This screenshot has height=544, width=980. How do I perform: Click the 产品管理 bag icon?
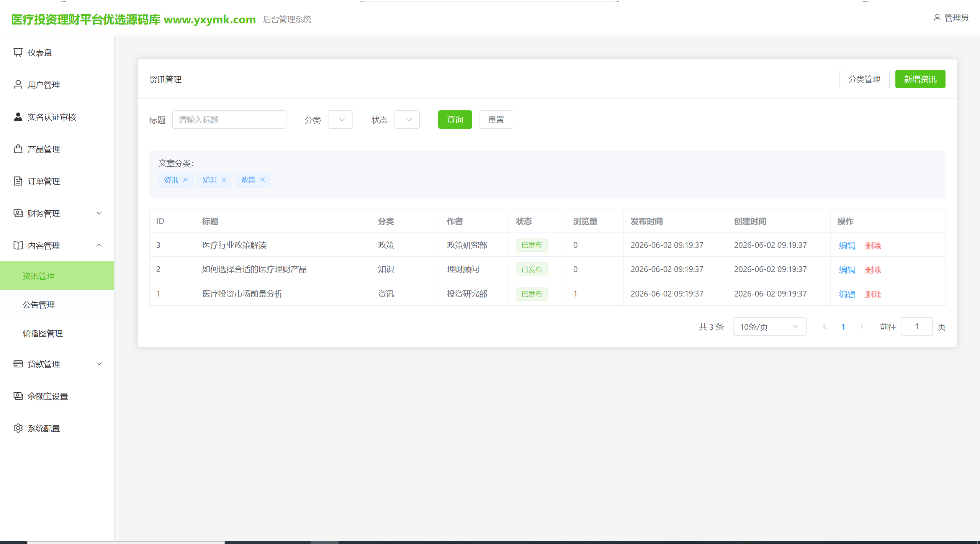point(18,149)
